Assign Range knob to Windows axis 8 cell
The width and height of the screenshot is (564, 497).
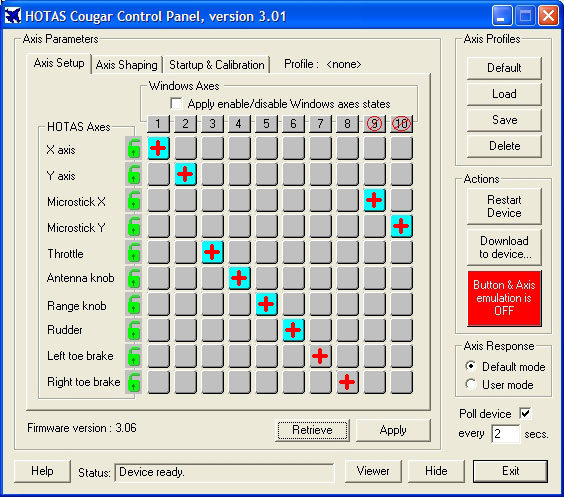(x=347, y=304)
